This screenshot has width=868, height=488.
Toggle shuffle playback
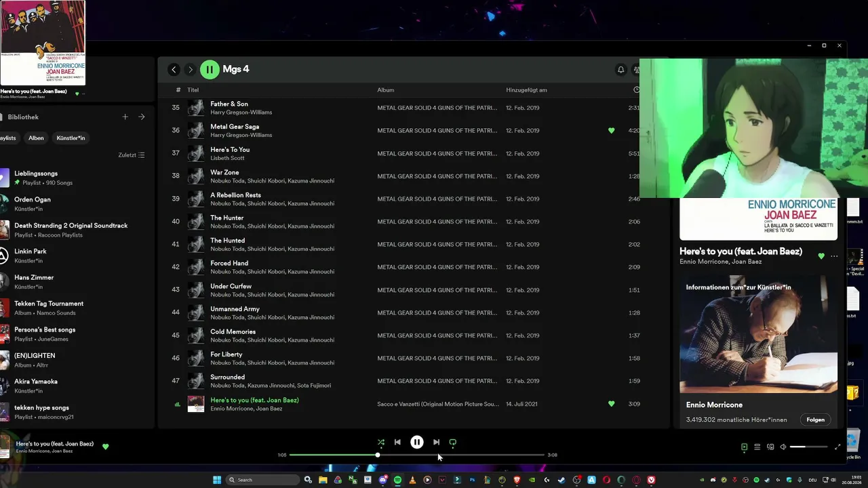(x=381, y=443)
